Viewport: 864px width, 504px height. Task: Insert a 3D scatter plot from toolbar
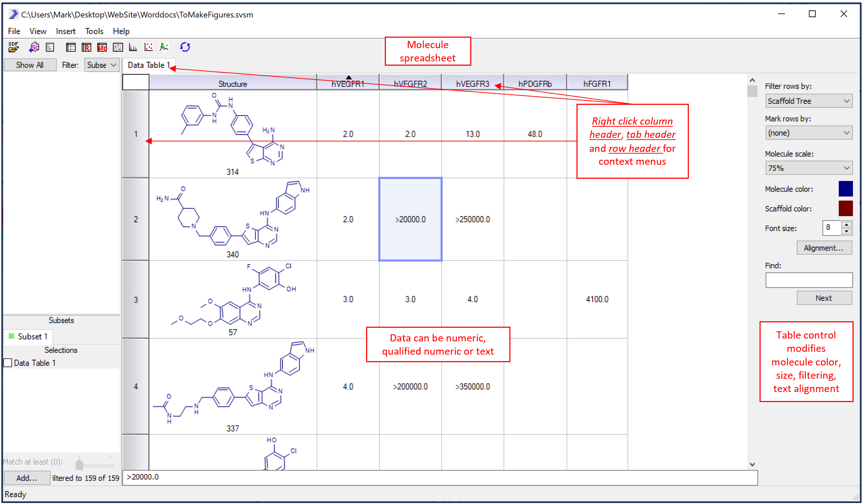pos(164,47)
